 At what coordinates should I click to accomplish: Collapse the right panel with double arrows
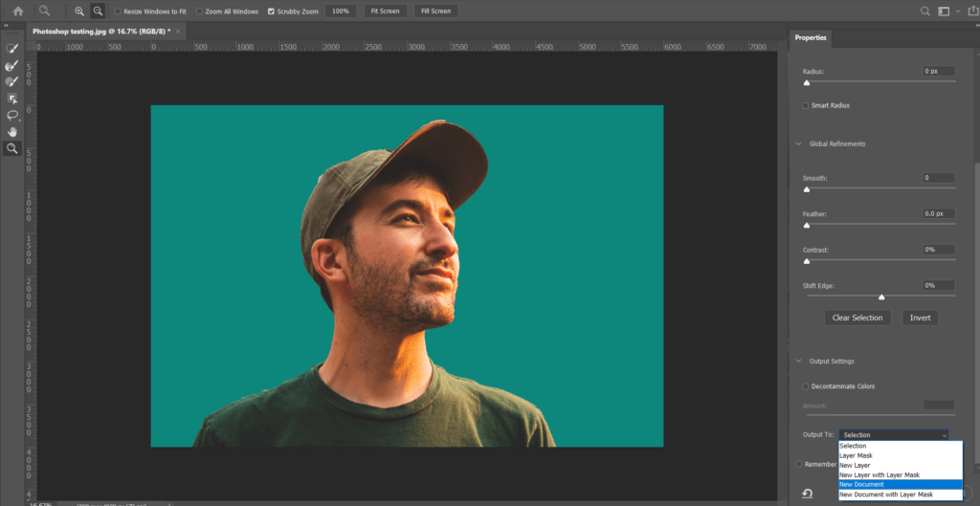click(975, 25)
